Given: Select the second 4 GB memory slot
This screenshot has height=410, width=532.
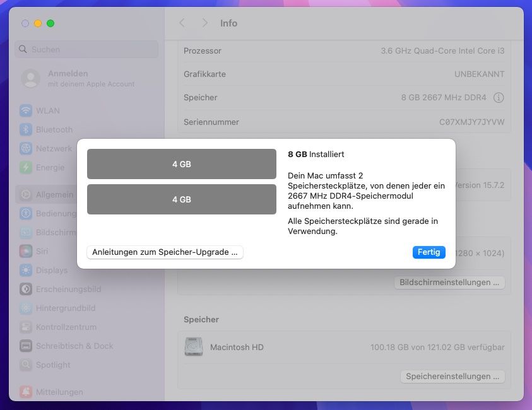Looking at the screenshot, I should pos(182,199).
